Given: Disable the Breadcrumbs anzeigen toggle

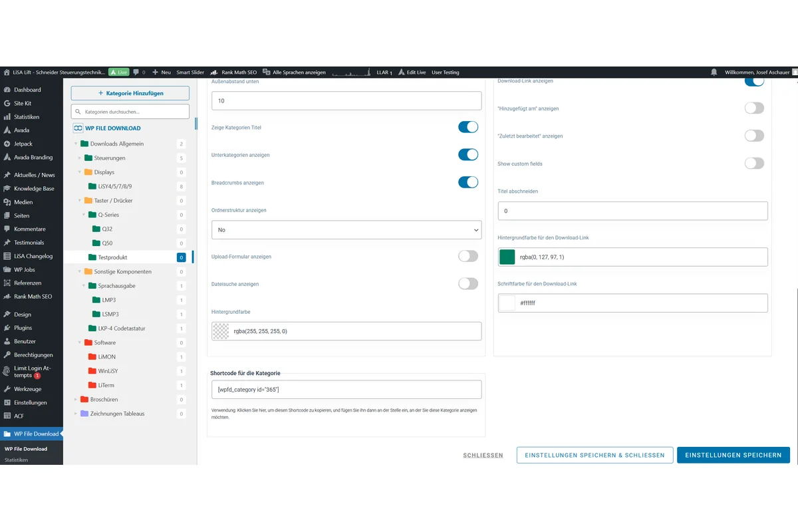Looking at the screenshot, I should point(467,182).
